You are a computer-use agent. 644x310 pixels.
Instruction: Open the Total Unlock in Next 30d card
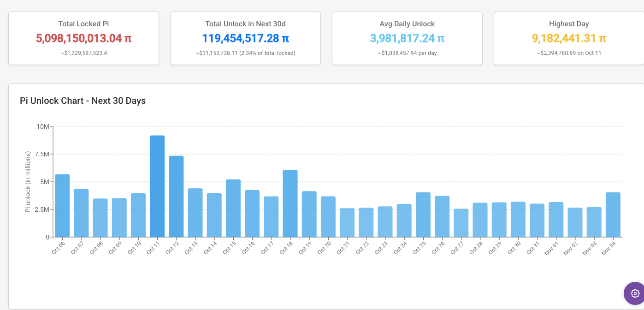[x=245, y=38]
